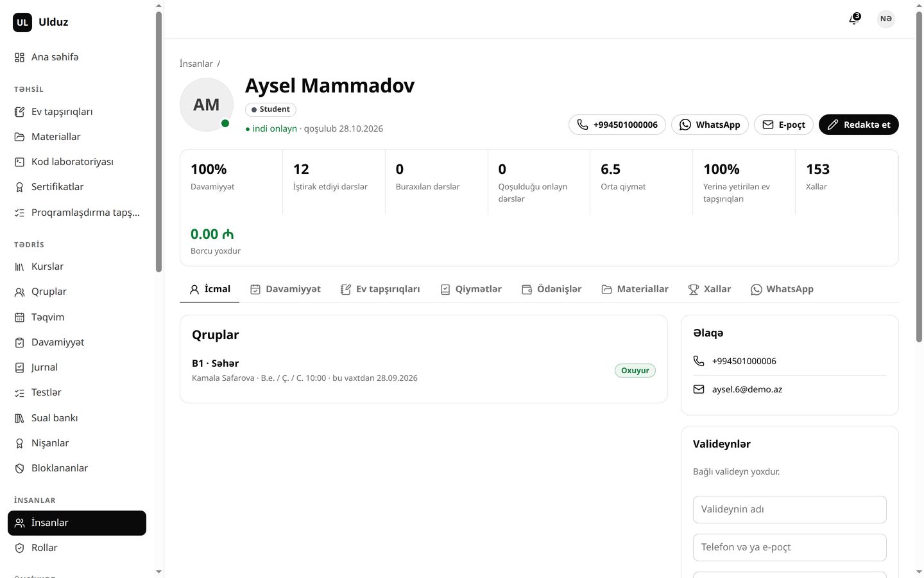This screenshot has width=924, height=578.
Task: Click the phone number +994501000006 button
Action: 617,125
